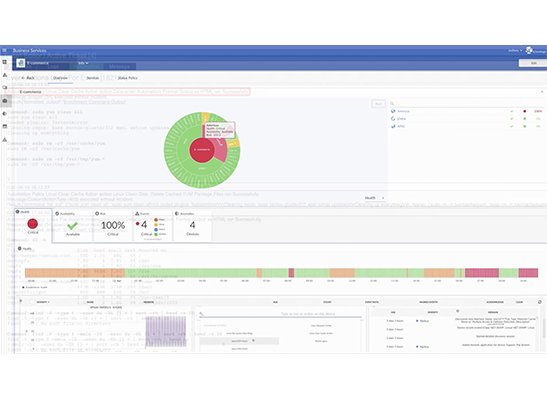Open the APAC region link
547x399 pixels.
point(401,126)
